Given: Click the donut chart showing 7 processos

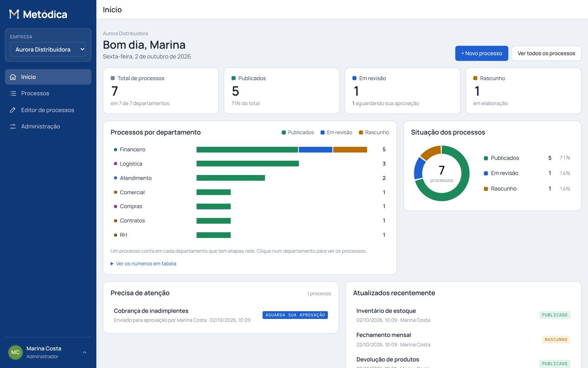Looking at the screenshot, I should (x=442, y=173).
